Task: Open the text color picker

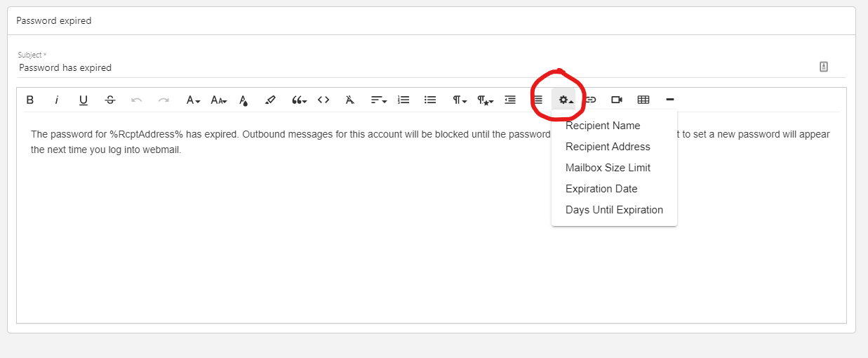Action: [x=243, y=100]
